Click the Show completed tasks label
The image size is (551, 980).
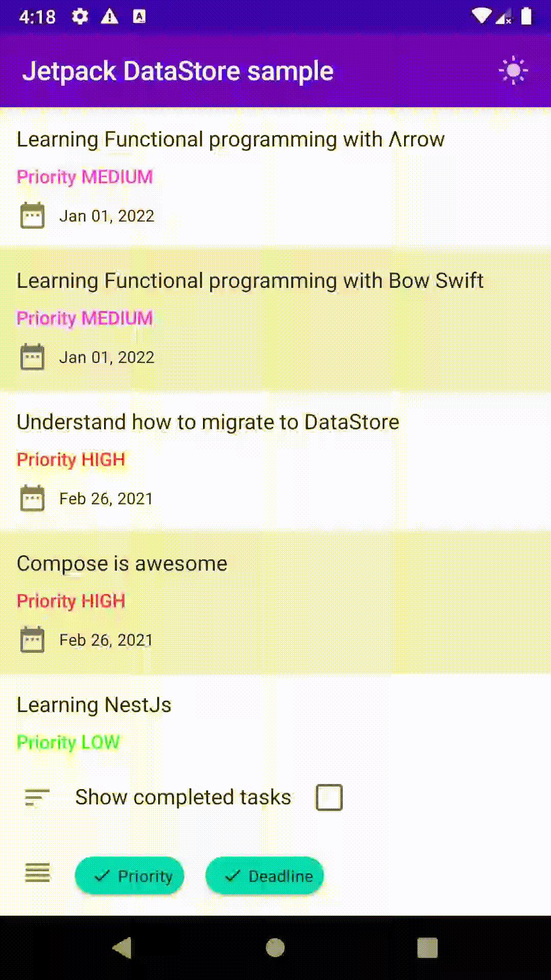click(x=183, y=797)
